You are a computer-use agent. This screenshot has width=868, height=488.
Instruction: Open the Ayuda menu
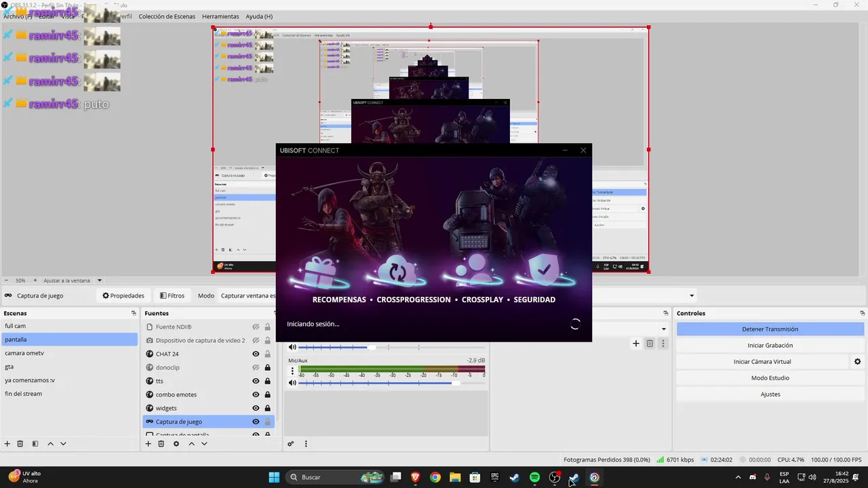coord(259,16)
